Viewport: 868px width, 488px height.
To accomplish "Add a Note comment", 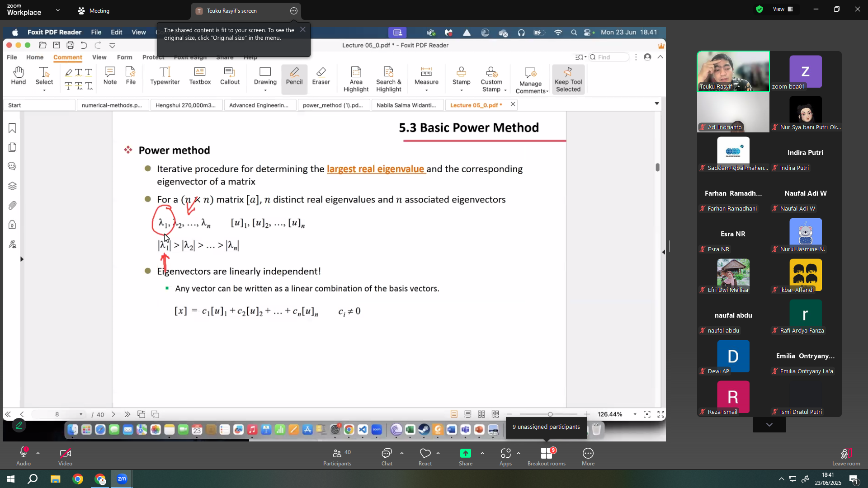I will pyautogui.click(x=110, y=76).
